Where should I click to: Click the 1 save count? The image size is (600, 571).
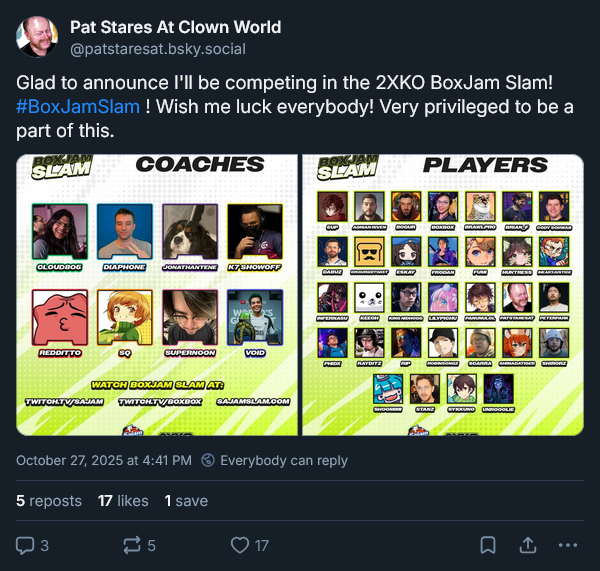186,501
